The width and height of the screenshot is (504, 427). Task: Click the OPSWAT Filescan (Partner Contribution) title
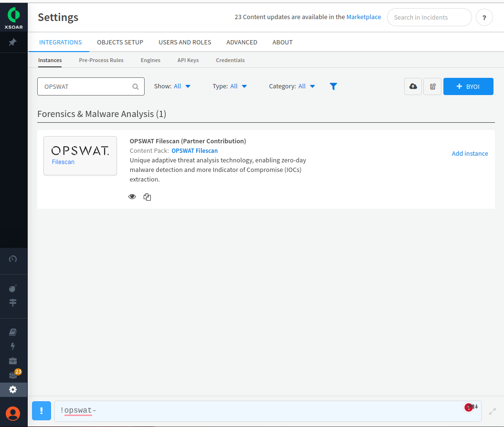(188, 141)
